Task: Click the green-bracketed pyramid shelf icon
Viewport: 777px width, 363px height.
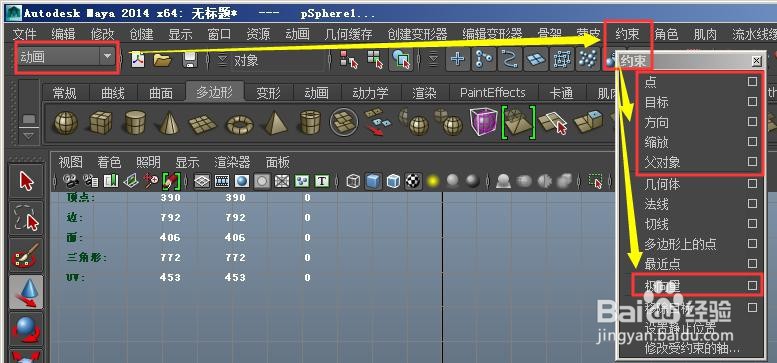Action: click(519, 122)
